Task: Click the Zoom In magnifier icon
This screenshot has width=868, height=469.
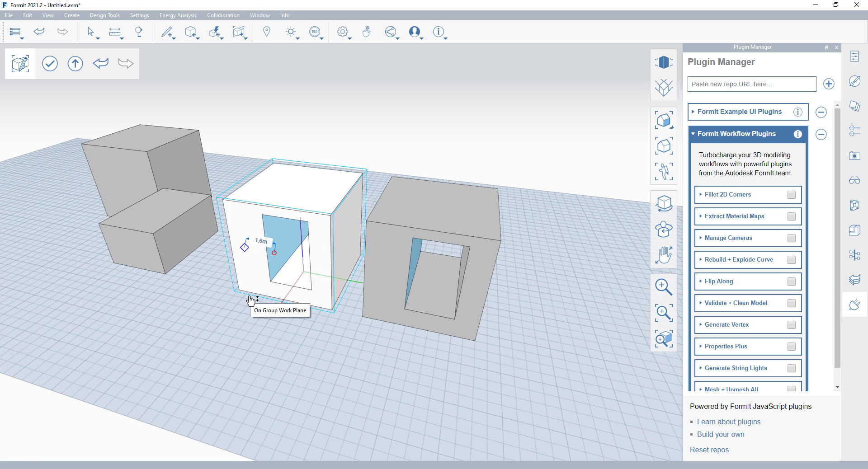Action: tap(663, 286)
